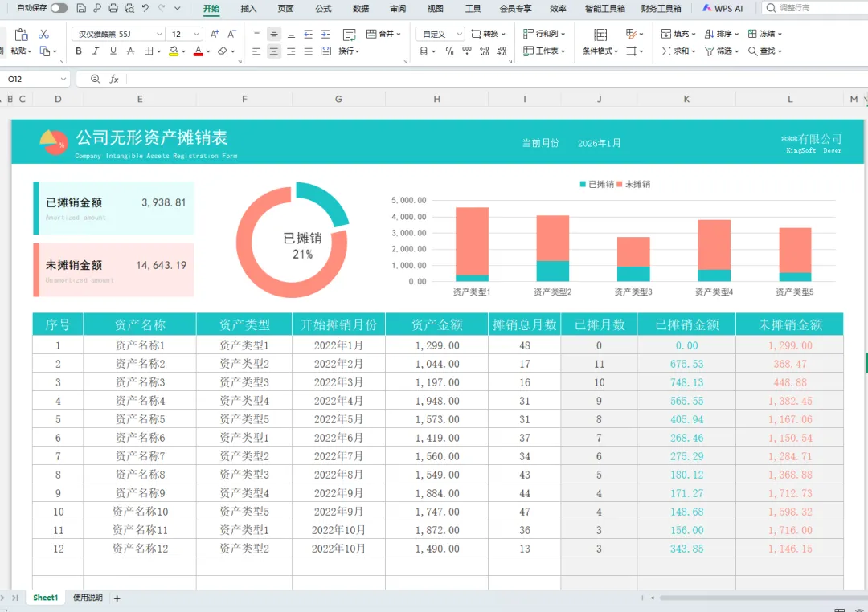Open the 条件格式 conditional formatting dropdown
This screenshot has width=868, height=612.
pyautogui.click(x=600, y=51)
